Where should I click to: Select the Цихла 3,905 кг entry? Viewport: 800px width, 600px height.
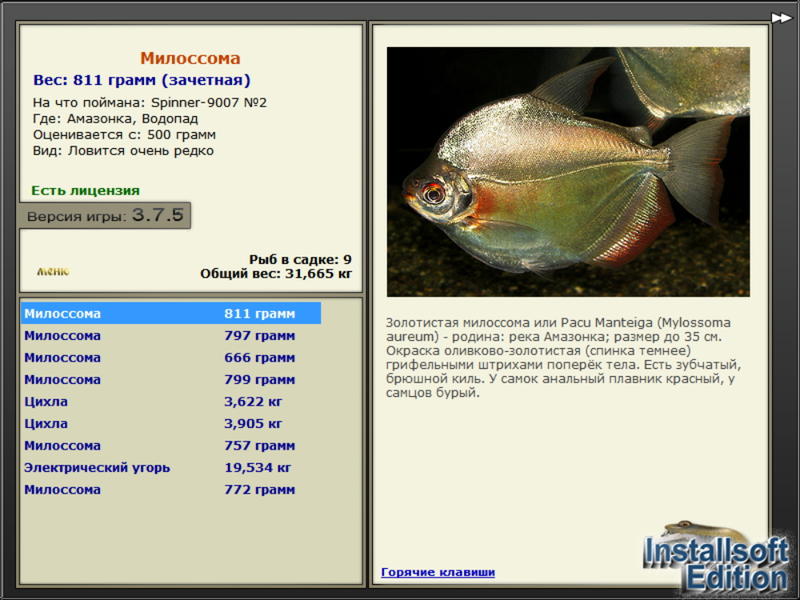(171, 423)
